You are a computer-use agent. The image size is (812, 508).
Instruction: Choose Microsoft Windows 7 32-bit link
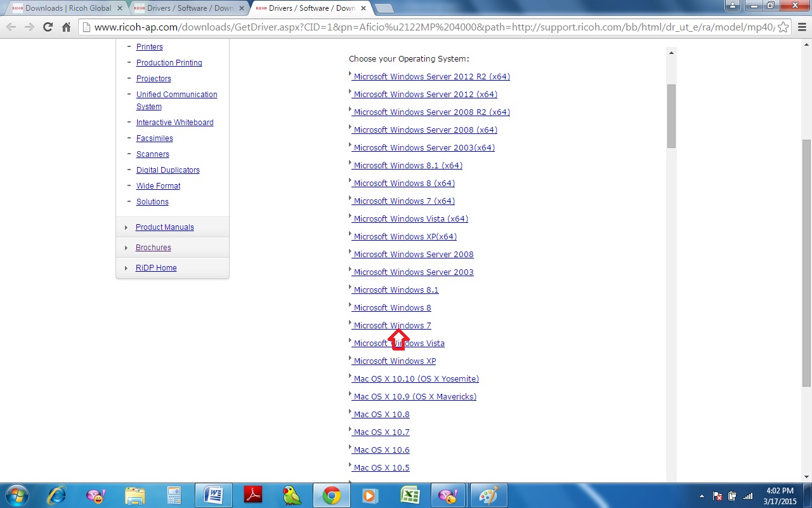(x=393, y=326)
